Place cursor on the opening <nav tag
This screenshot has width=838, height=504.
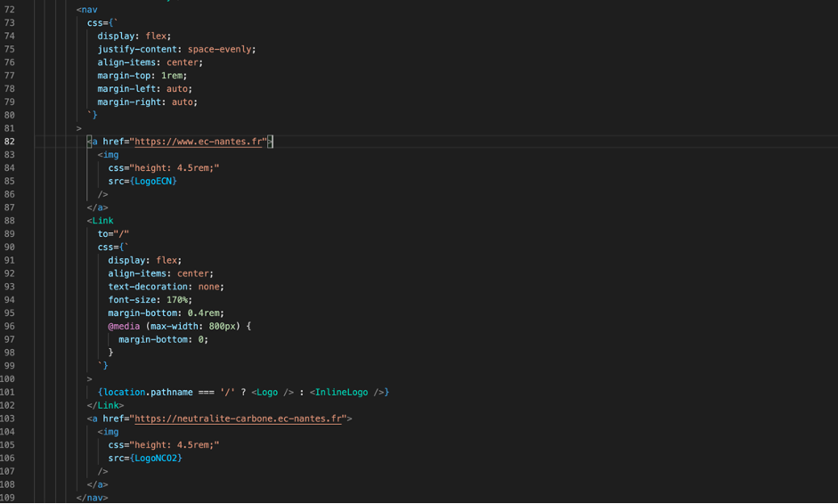click(86, 10)
